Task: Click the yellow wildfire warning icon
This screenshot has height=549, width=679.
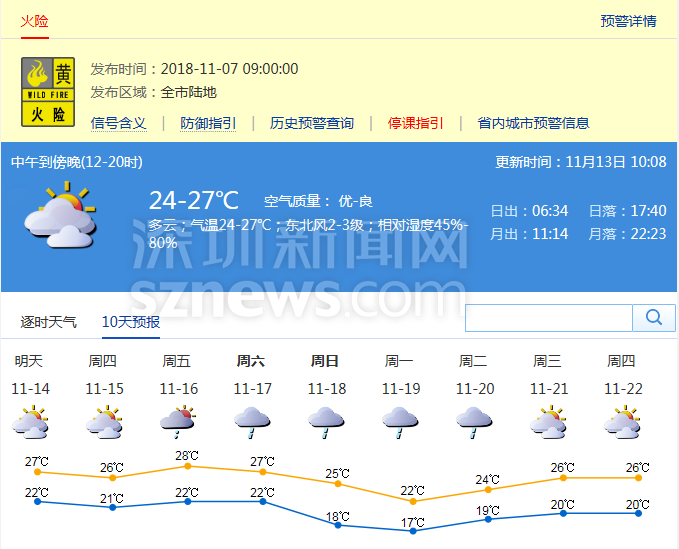Action: point(49,91)
